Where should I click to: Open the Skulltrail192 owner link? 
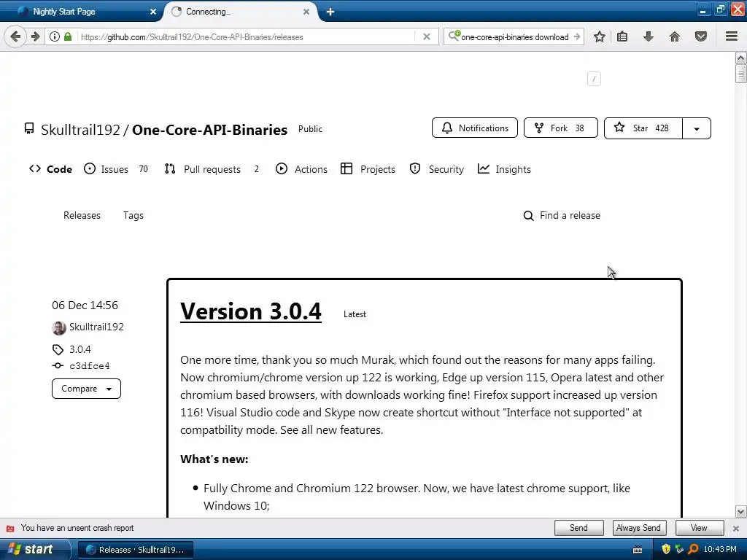tap(80, 130)
